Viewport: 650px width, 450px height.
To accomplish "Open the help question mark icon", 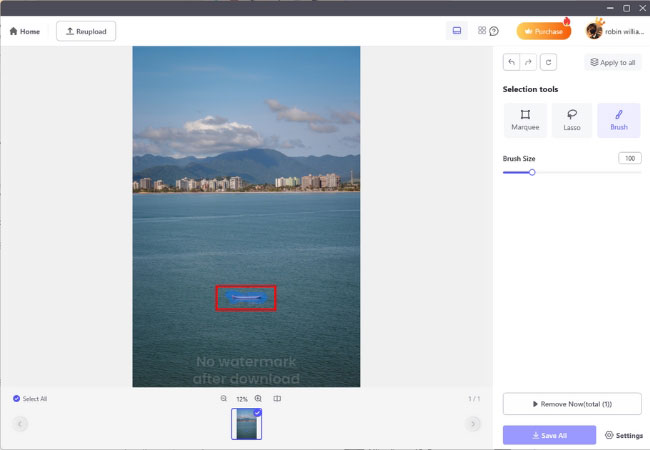I will click(x=494, y=31).
